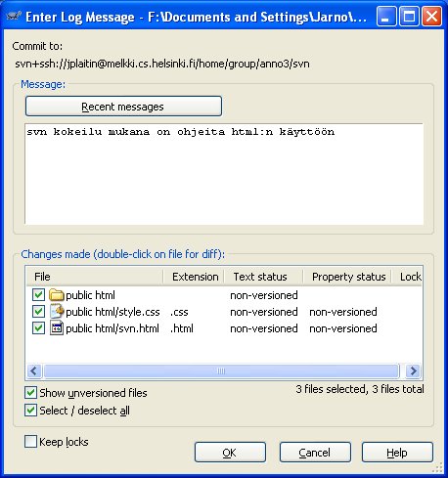Sort by the Extension column header
The width and height of the screenshot is (448, 478).
coord(194,277)
